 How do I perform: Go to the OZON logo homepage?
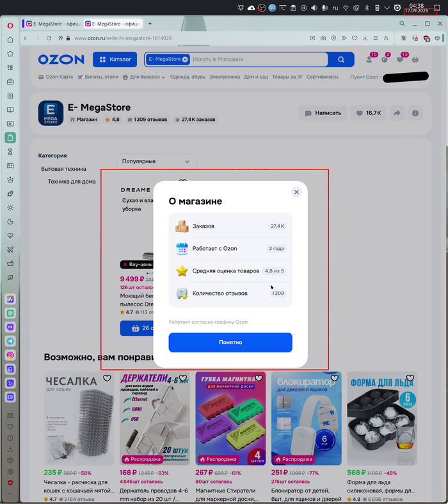[x=61, y=59]
